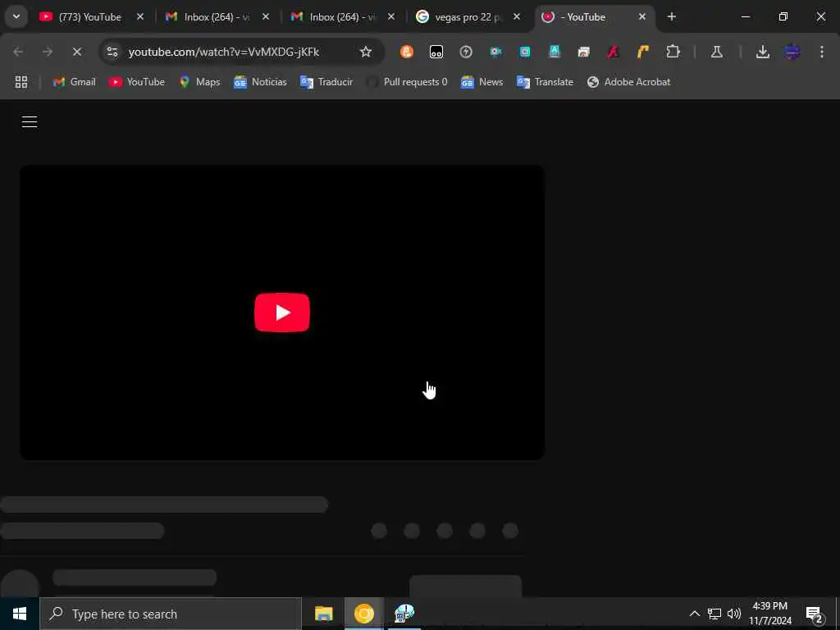
Task: Open the Translate bookmark
Action: click(545, 82)
